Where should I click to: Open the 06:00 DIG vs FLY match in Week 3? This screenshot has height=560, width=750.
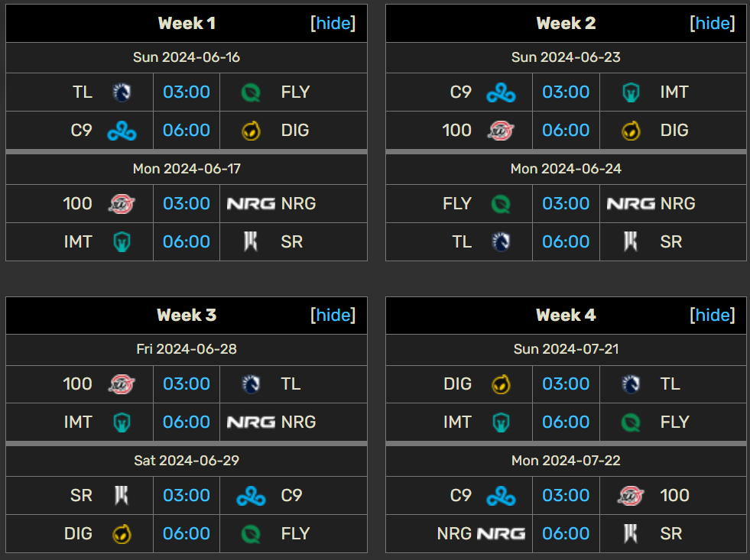tap(187, 534)
